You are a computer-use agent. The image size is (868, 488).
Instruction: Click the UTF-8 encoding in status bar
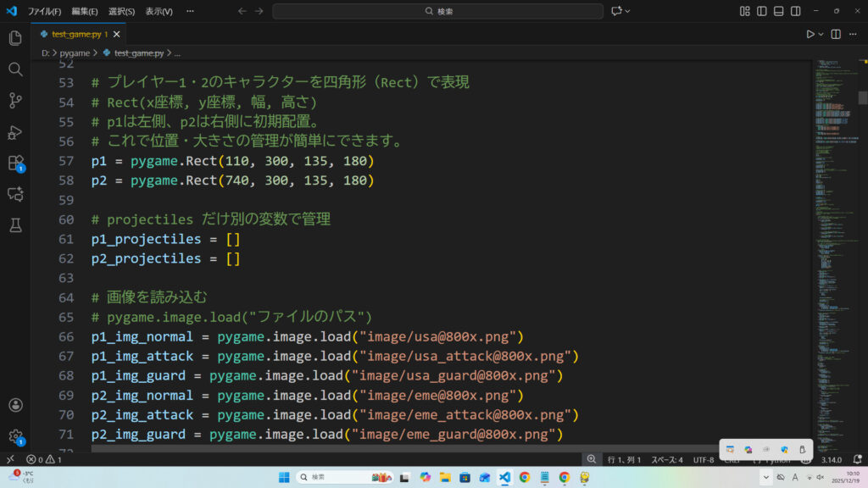[x=704, y=459]
